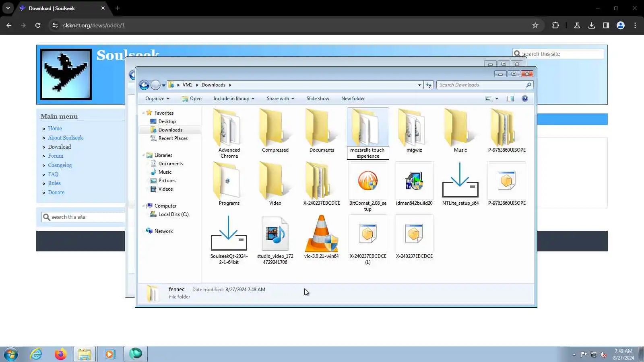644x362 pixels.
Task: Open the Windows Start menu
Action: [10, 354]
